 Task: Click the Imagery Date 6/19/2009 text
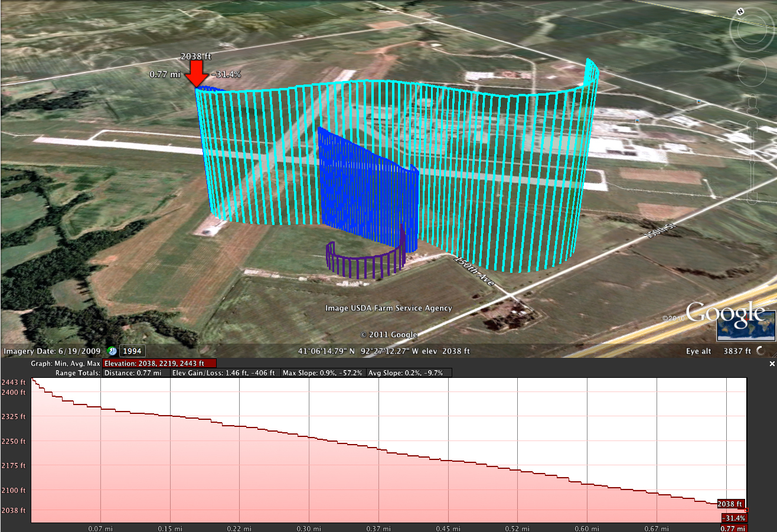coord(52,351)
